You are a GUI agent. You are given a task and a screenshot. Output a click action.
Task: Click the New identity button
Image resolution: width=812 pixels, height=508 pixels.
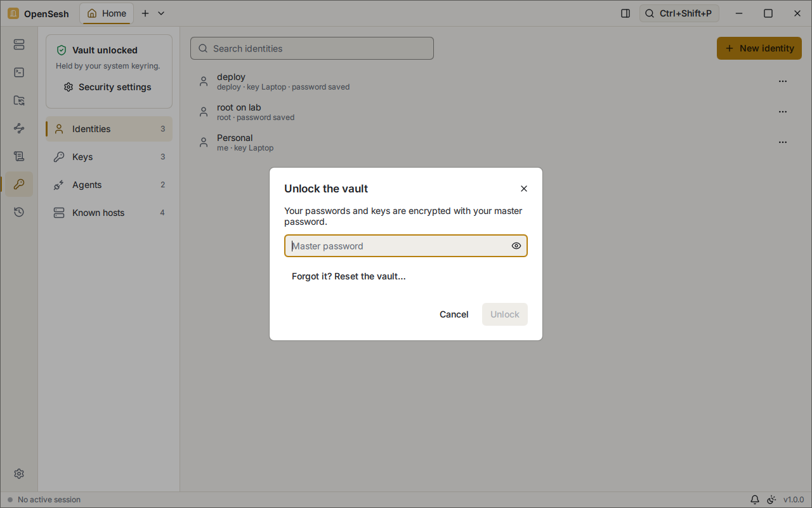[759, 48]
